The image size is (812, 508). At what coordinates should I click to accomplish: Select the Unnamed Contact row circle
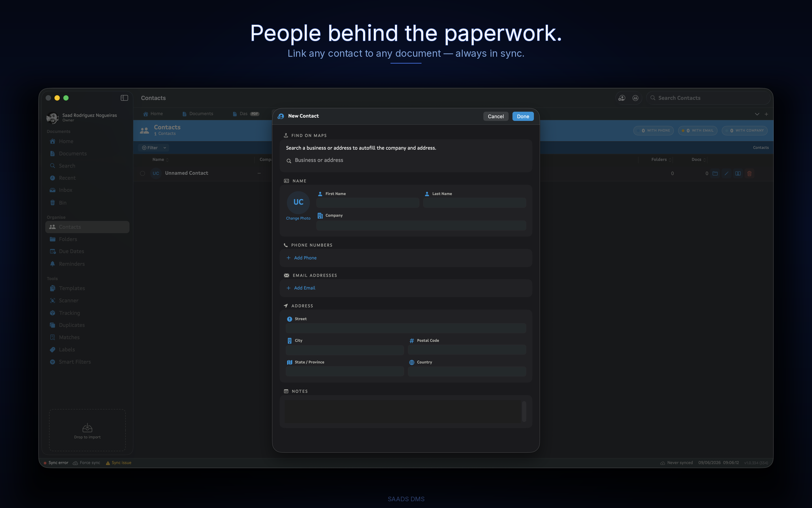pyautogui.click(x=143, y=173)
